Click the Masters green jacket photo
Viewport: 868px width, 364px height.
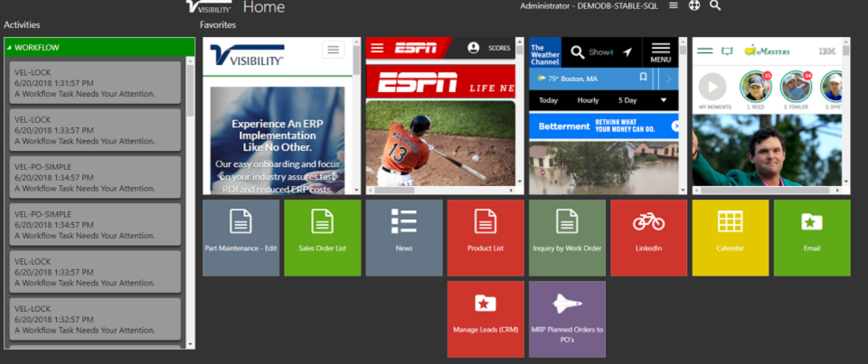(767, 149)
